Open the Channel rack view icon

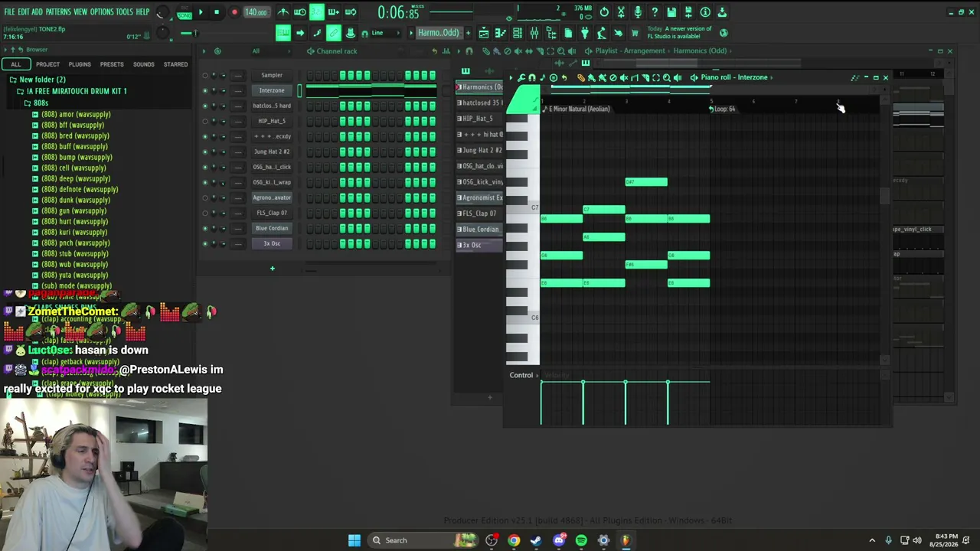pyautogui.click(x=518, y=33)
